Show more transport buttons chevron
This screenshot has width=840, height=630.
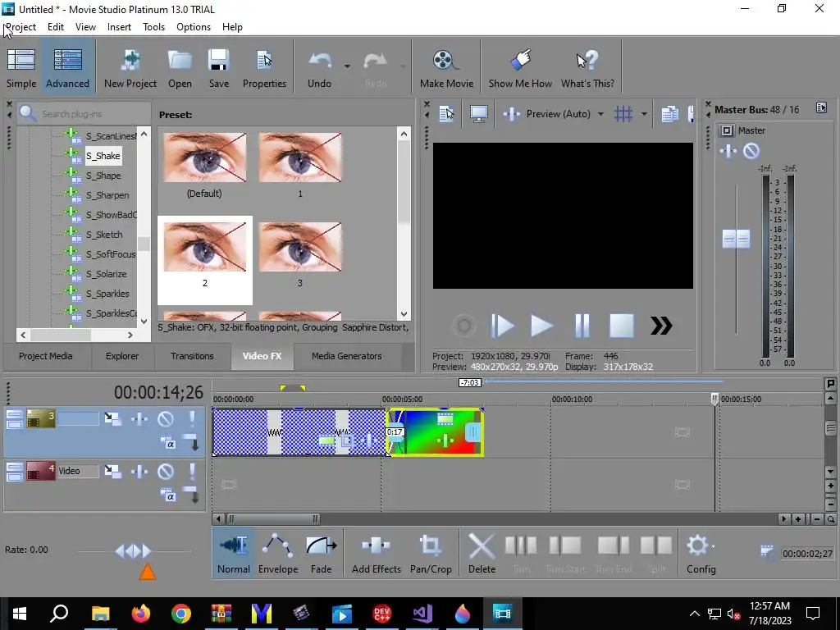click(661, 325)
